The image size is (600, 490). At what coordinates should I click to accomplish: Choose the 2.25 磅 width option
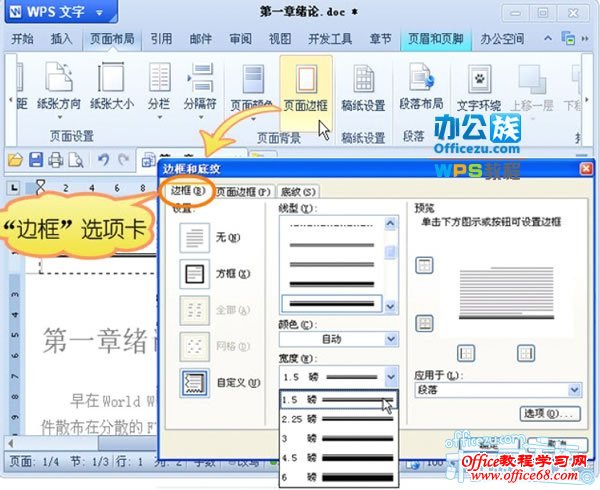click(x=339, y=419)
